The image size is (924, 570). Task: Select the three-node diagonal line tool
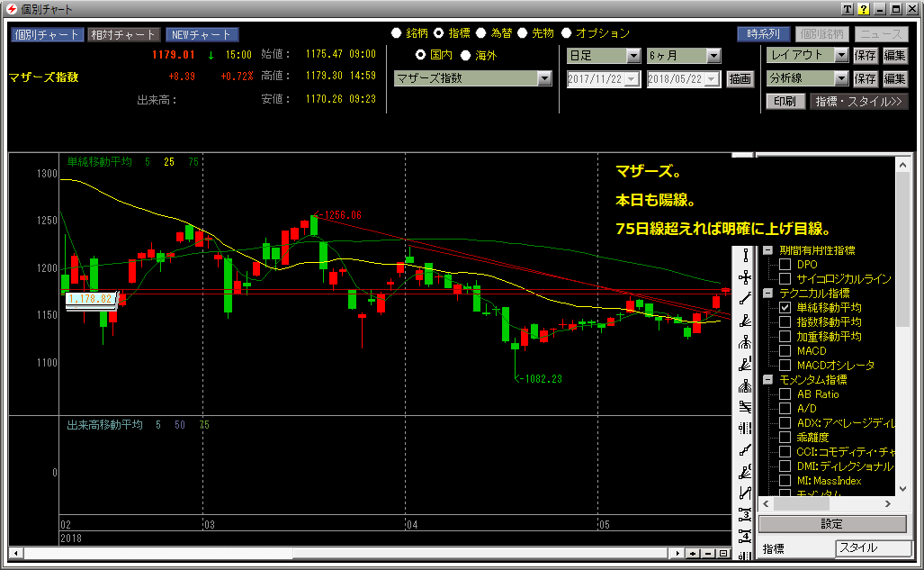coord(745,450)
